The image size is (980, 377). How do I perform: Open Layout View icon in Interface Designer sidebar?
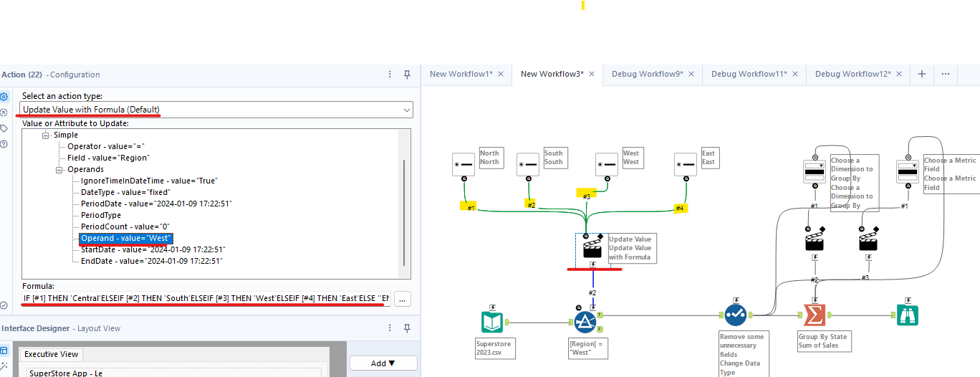(4, 351)
